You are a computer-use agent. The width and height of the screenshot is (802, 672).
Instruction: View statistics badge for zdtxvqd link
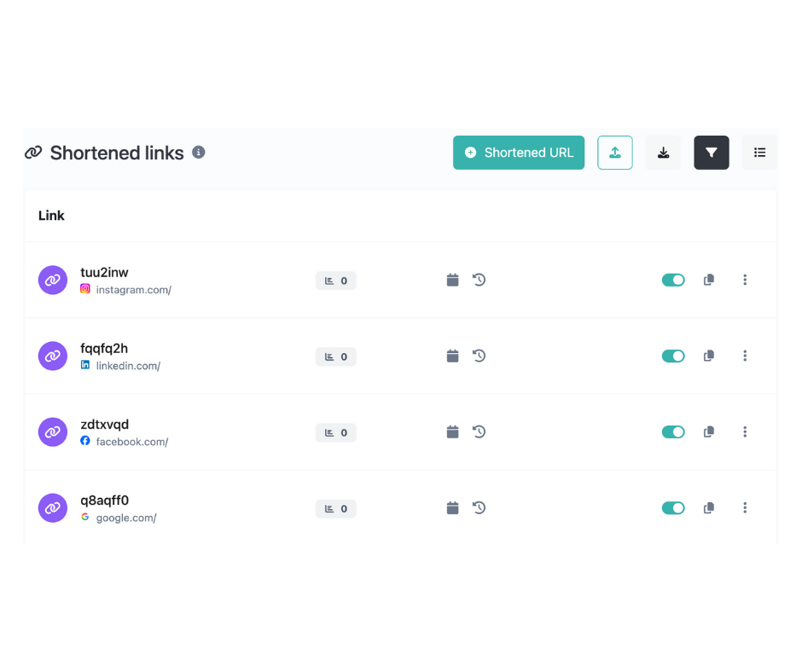336,432
